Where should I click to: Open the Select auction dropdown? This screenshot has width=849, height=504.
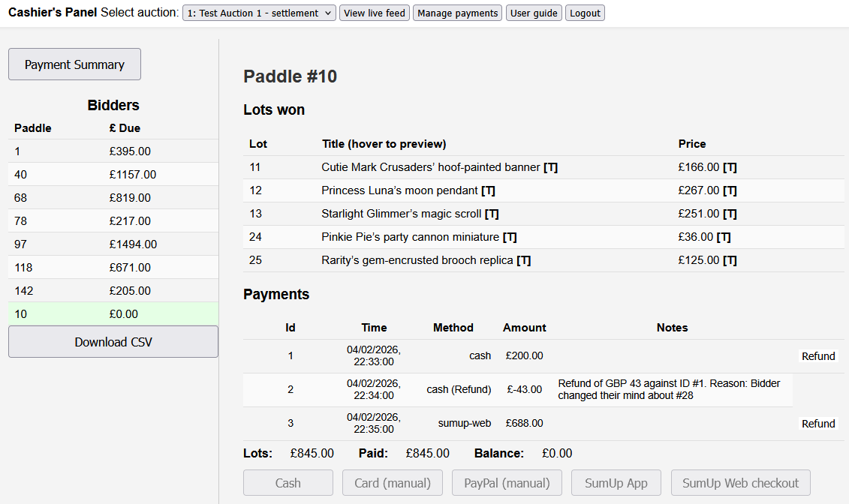click(x=259, y=13)
